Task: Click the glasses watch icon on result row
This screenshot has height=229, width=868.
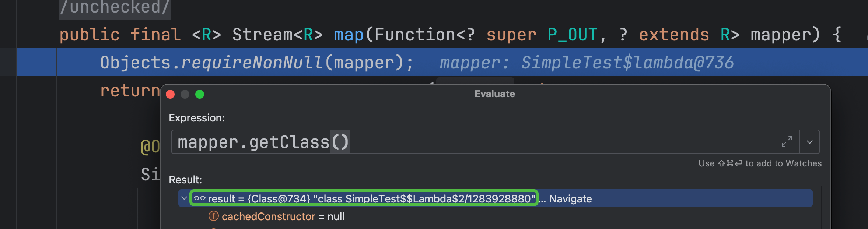Action: [x=199, y=198]
